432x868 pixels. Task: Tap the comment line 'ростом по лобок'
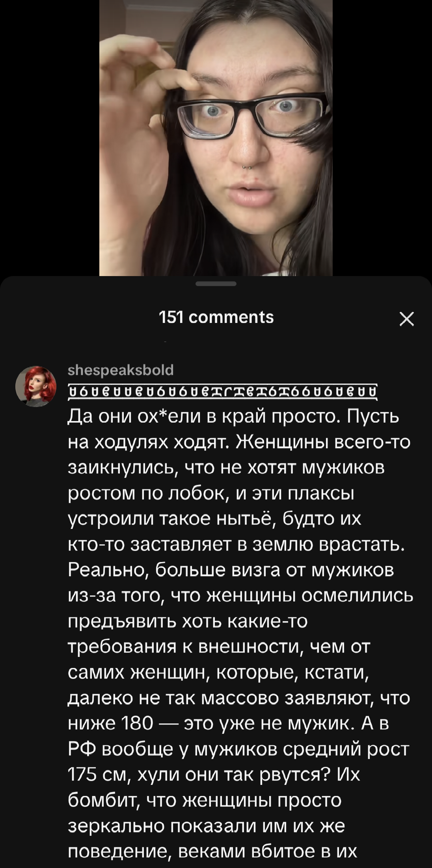pyautogui.click(x=211, y=494)
